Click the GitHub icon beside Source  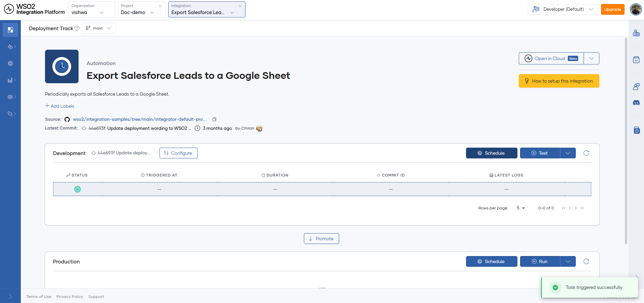[67, 119]
